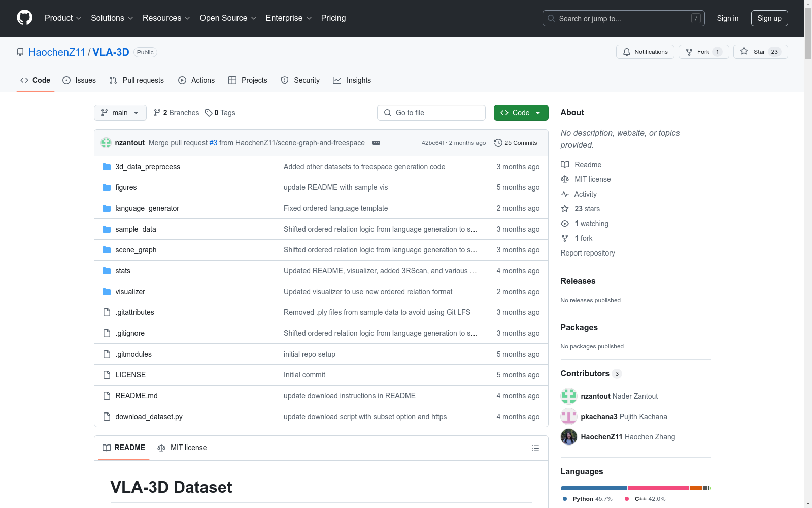Open the Insights tab
Viewport: 812px width, 508px height.
352,80
